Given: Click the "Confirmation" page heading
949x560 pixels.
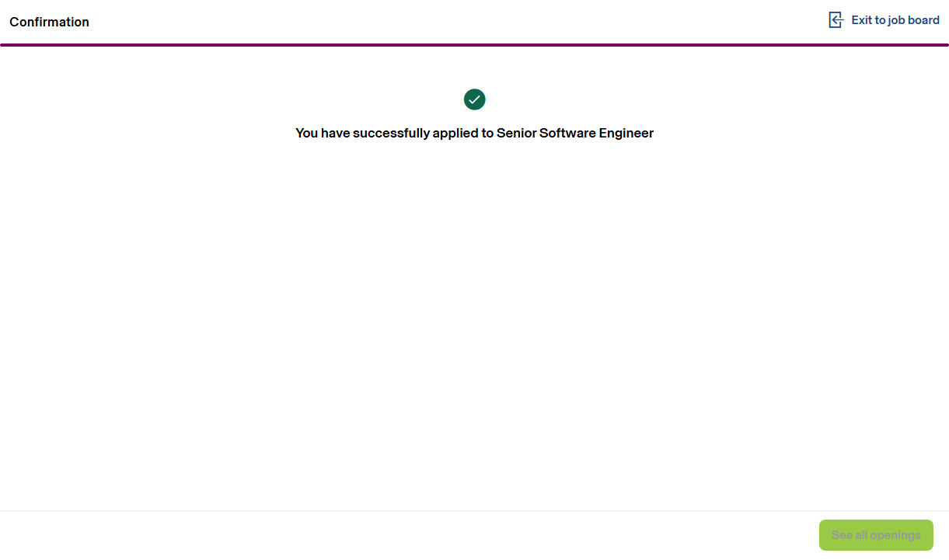Looking at the screenshot, I should point(49,22).
